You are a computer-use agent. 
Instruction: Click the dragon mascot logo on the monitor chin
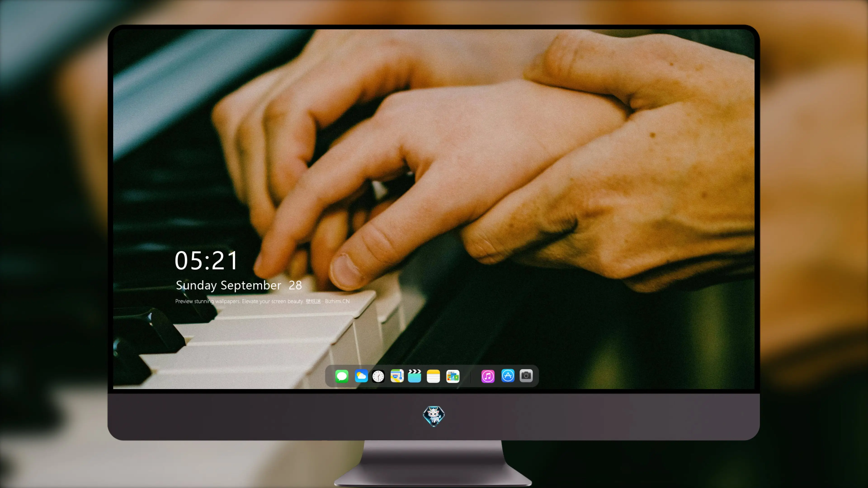point(434,416)
